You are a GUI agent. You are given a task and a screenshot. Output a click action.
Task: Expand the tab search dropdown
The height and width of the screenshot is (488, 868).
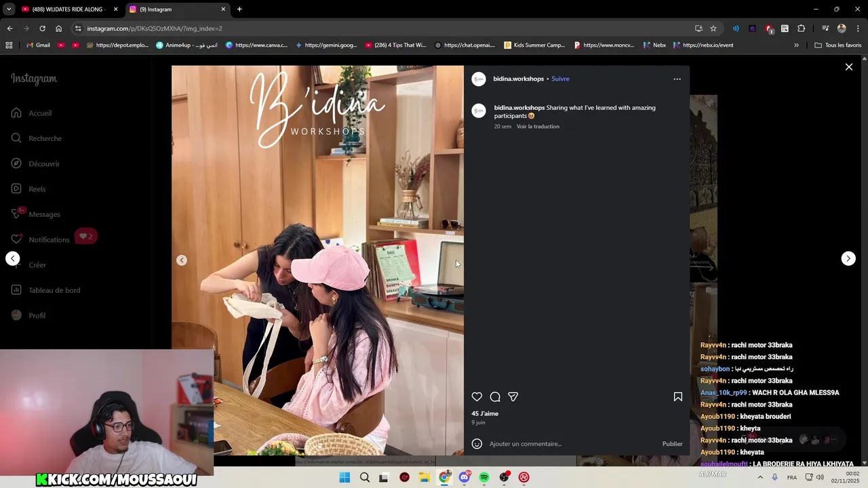click(x=8, y=9)
